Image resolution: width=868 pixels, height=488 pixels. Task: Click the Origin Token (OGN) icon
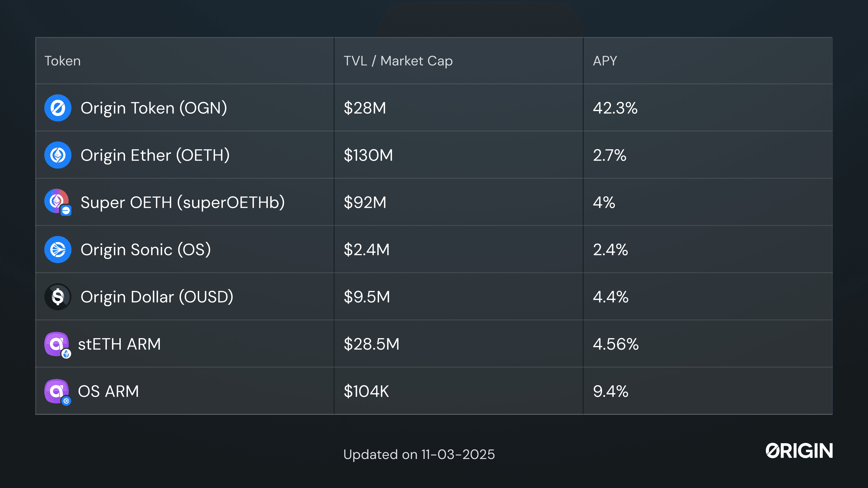tap(58, 108)
